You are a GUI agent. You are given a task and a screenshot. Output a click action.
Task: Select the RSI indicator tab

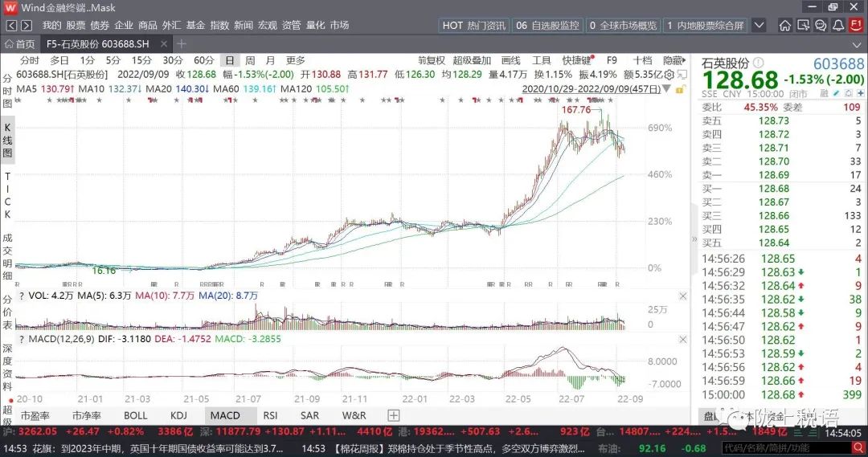pyautogui.click(x=270, y=415)
